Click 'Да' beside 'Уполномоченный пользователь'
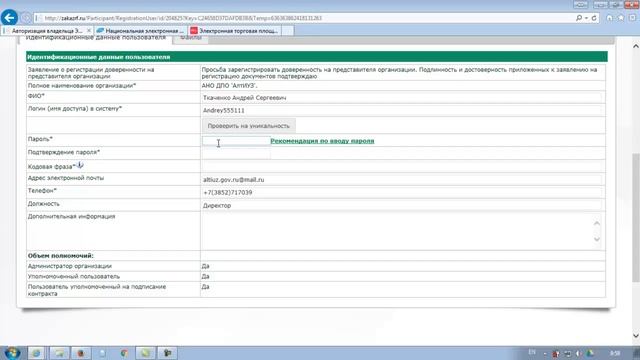 (x=205, y=276)
